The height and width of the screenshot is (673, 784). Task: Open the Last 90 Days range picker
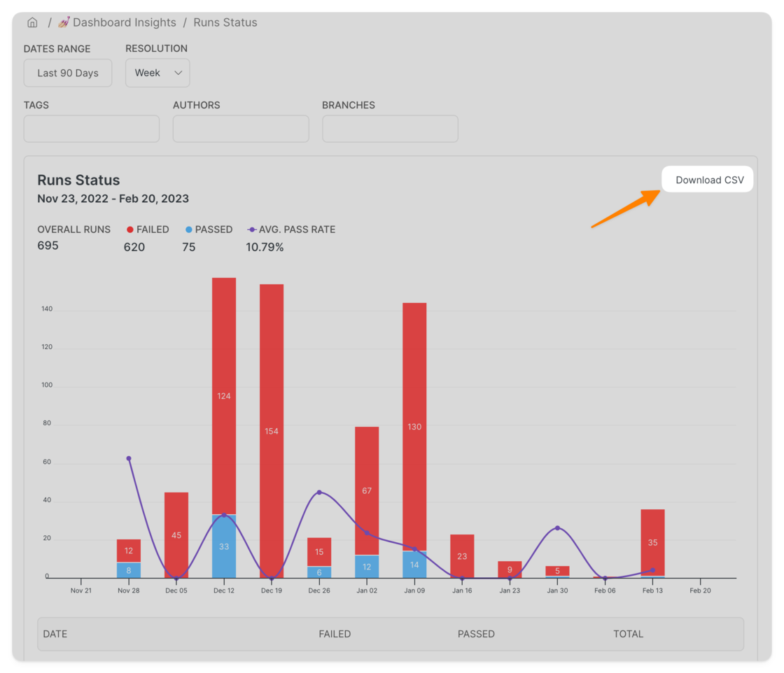tap(68, 73)
